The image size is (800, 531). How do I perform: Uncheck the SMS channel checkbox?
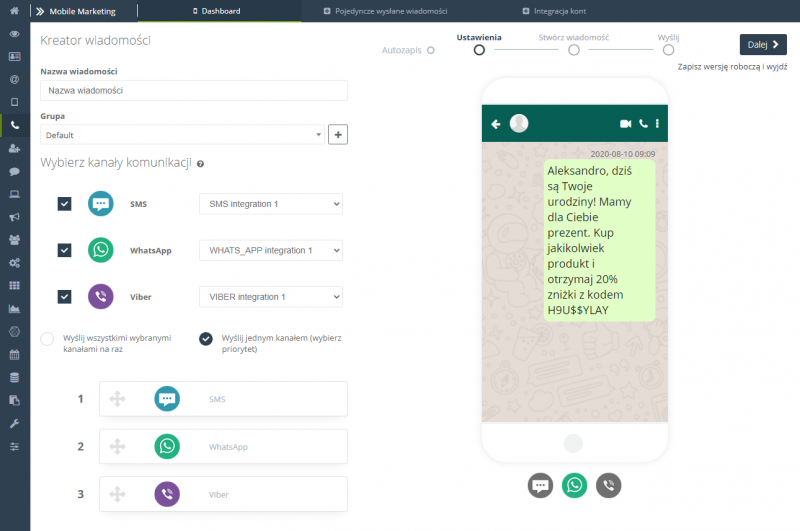[x=64, y=204]
